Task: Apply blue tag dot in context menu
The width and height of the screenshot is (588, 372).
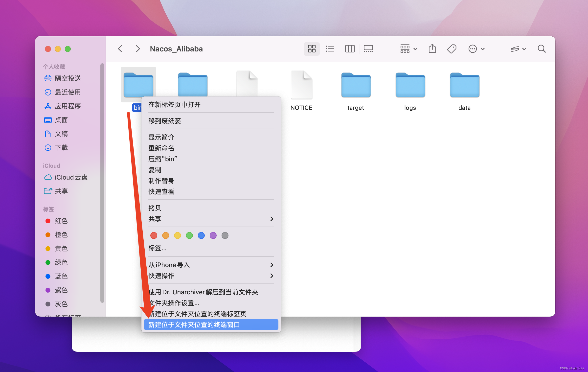Action: click(201, 235)
